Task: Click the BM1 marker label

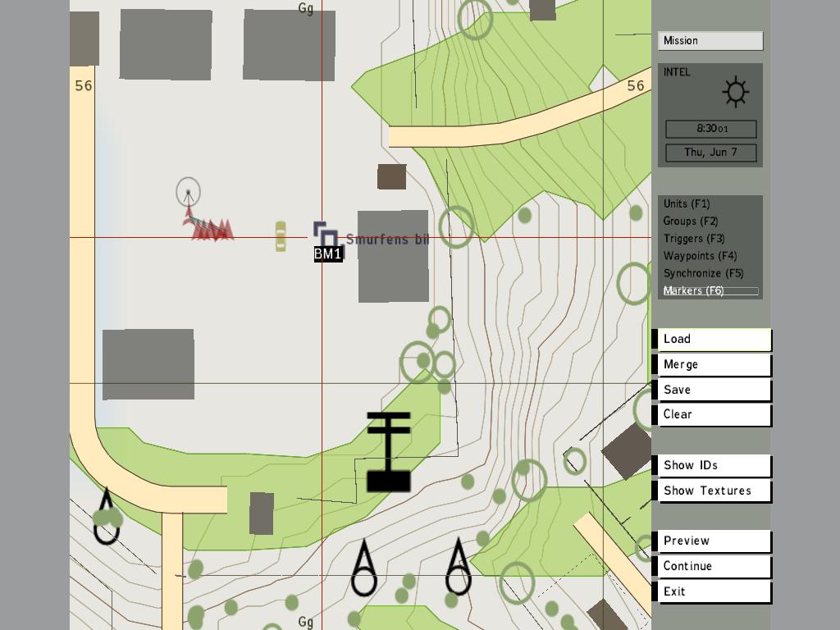Action: (x=328, y=254)
